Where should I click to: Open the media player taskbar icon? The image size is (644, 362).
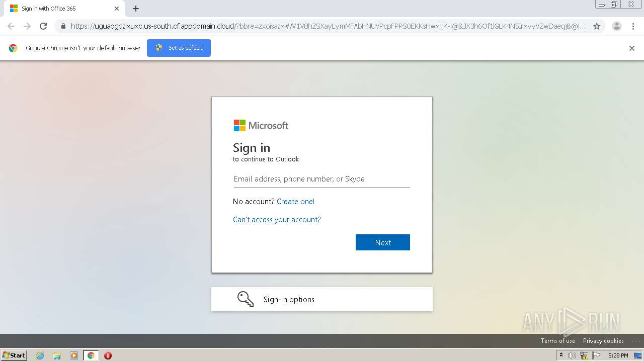[74, 355]
